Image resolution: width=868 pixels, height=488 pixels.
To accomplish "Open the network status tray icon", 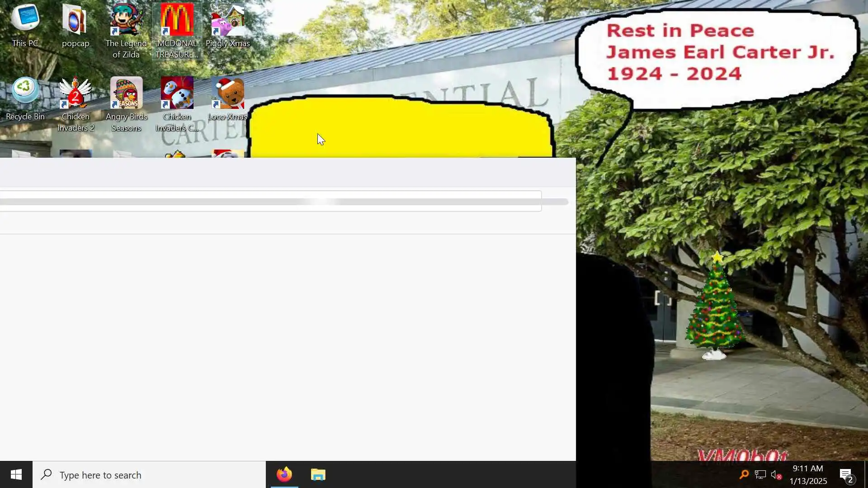I will pos(760,474).
